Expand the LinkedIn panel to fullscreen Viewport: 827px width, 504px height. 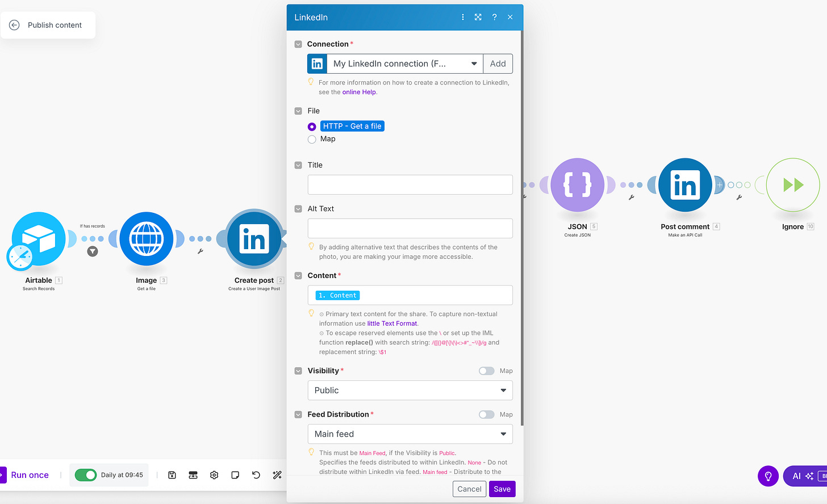click(478, 17)
